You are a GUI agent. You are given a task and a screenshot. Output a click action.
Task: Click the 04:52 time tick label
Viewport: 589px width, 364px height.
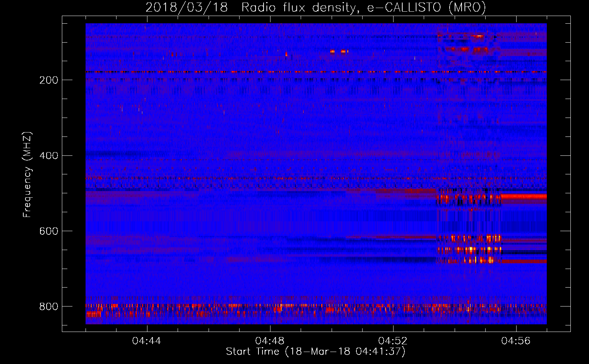pos(393,341)
